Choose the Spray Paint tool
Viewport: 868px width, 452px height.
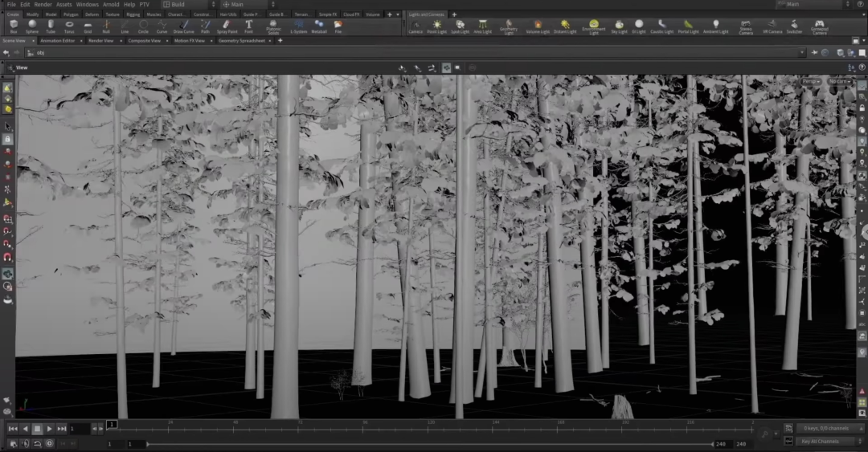227,26
